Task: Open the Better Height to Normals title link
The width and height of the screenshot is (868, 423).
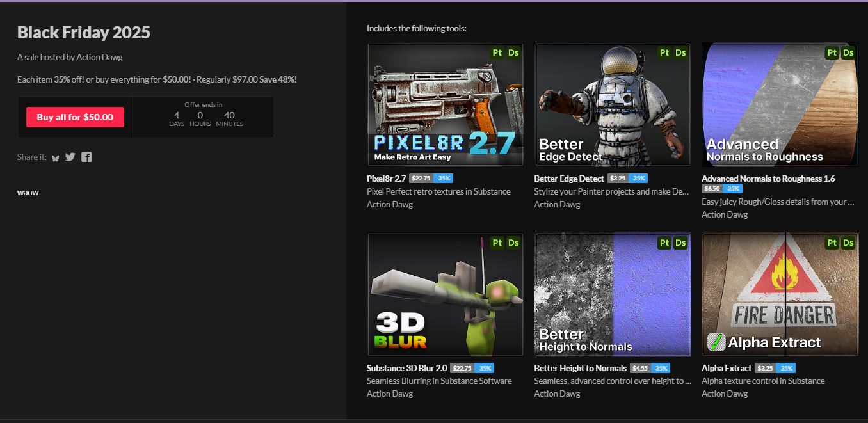Action: [580, 368]
